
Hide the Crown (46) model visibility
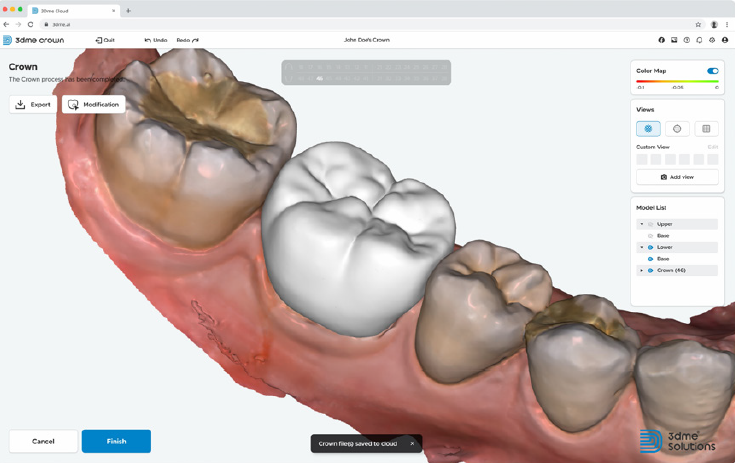tap(650, 270)
